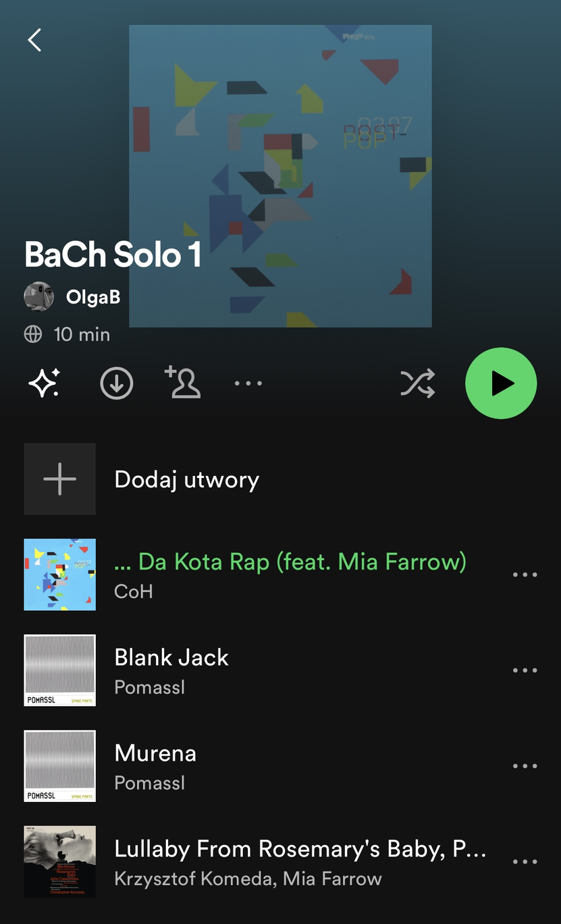Open playlist options three-dot menu
Viewport: 561px width, 924px height.
tap(248, 383)
